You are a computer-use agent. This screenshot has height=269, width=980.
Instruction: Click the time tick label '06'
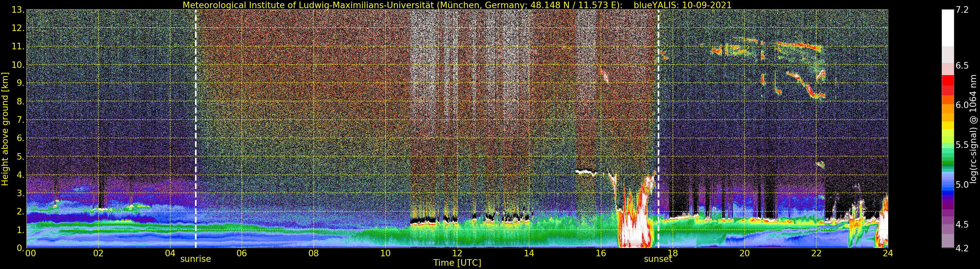coord(242,253)
